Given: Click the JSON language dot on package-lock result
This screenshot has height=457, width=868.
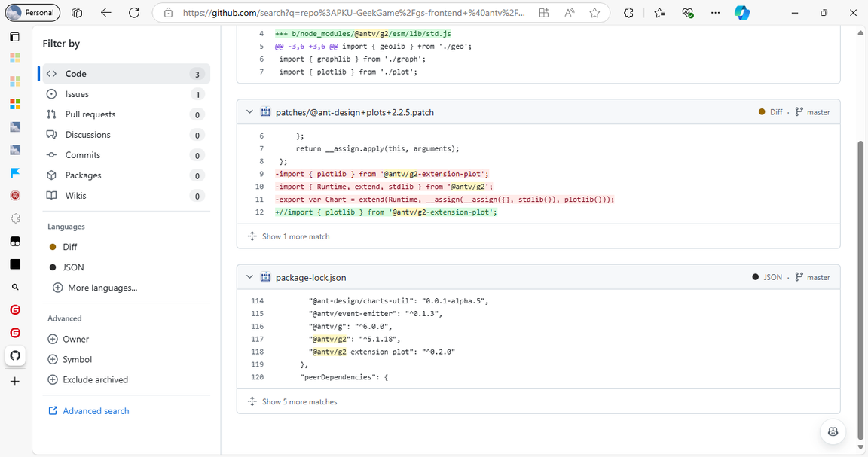Looking at the screenshot, I should tap(756, 277).
